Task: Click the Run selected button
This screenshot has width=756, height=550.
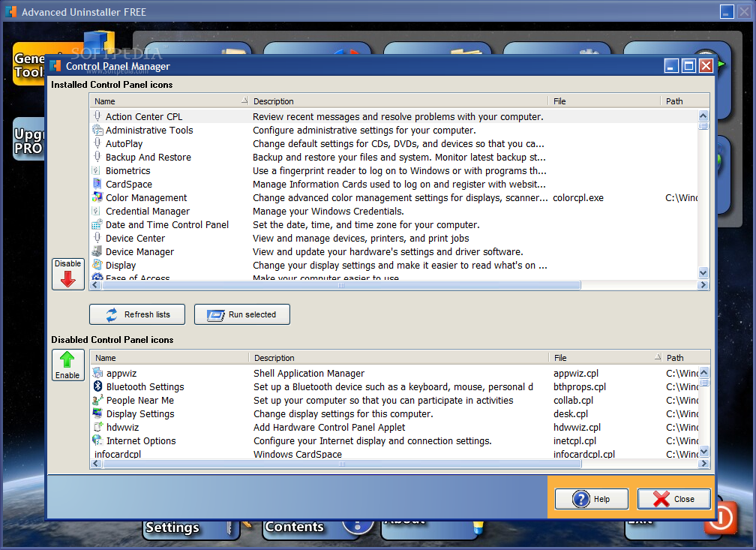Action: (x=242, y=314)
